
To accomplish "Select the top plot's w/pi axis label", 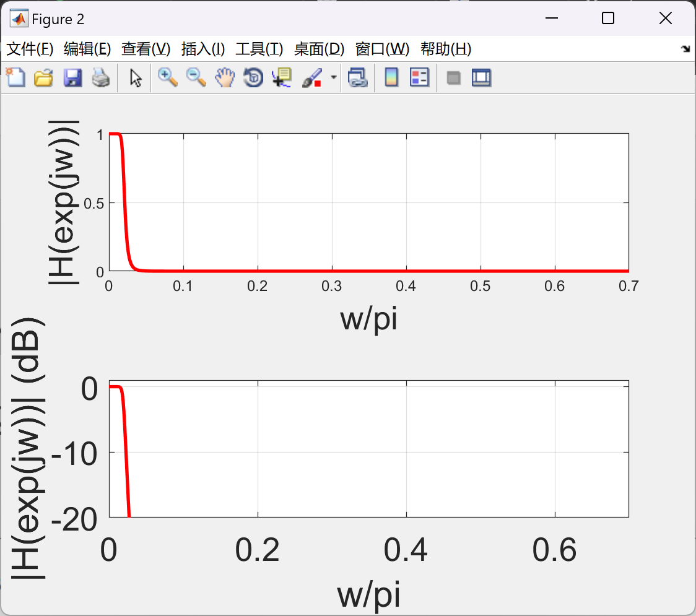I will click(x=368, y=319).
